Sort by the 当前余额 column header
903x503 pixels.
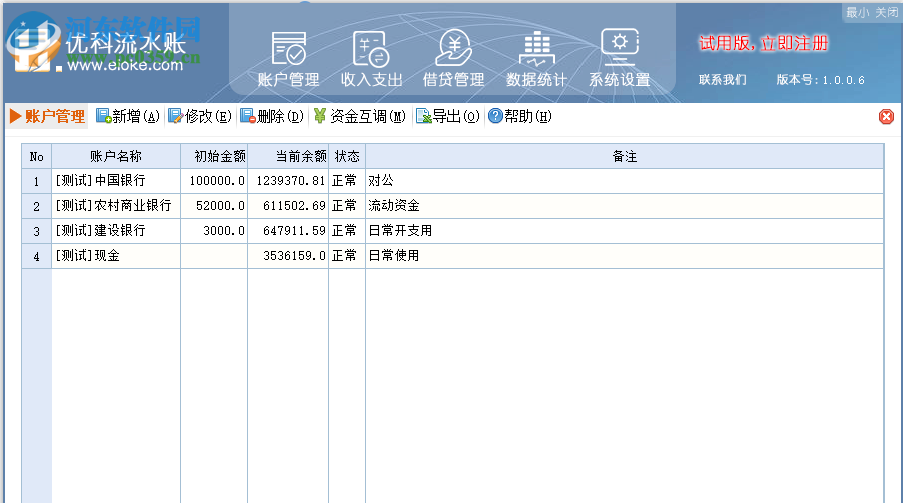288,156
